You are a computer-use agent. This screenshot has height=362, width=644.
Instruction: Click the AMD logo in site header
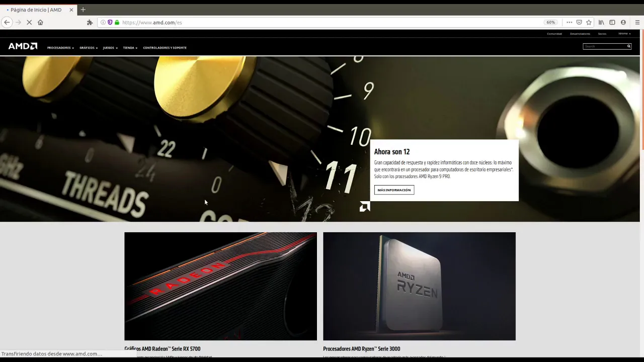click(x=23, y=46)
